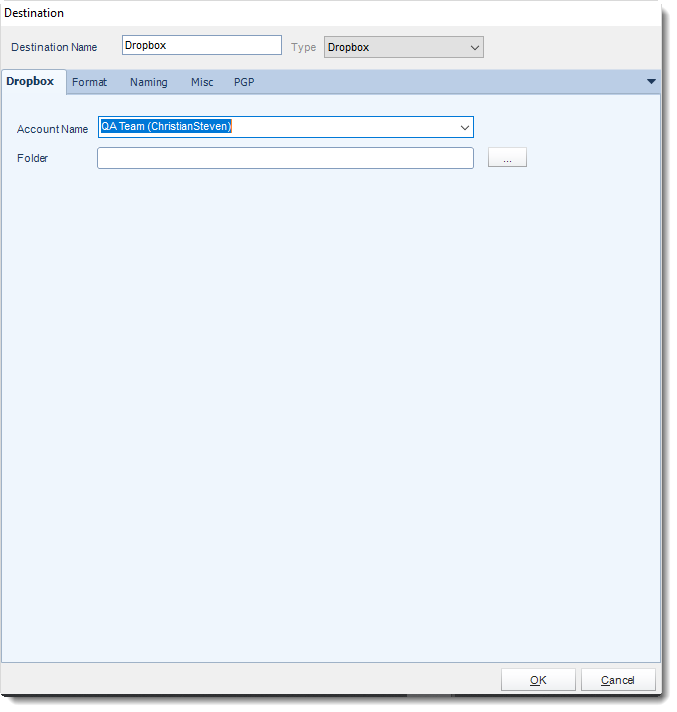Click the Folder label

click(x=32, y=158)
